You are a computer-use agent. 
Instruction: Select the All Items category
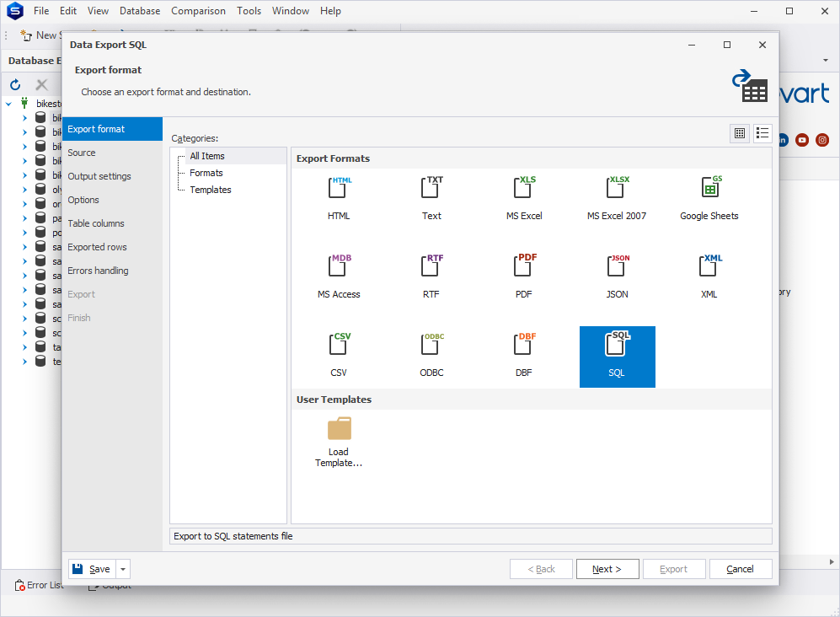point(207,156)
